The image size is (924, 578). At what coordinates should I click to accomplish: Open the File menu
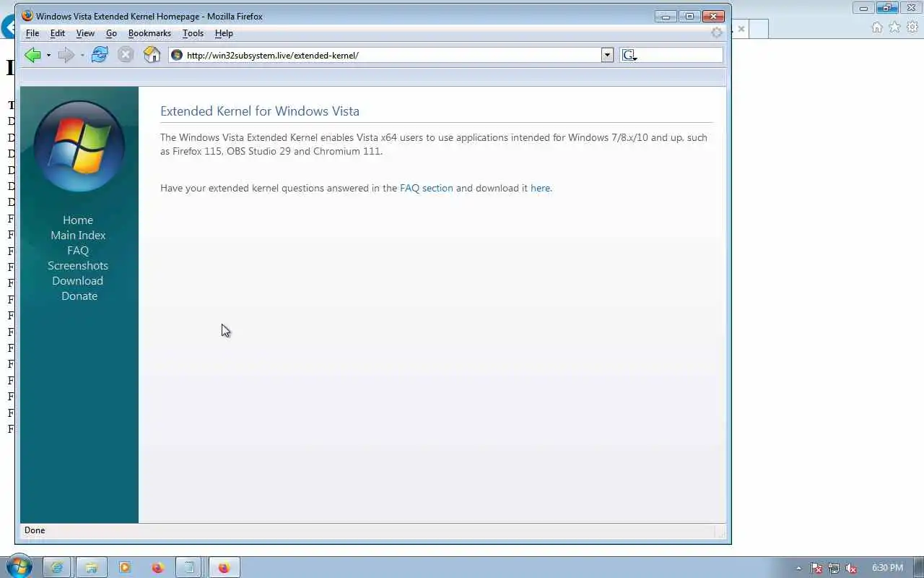[32, 33]
